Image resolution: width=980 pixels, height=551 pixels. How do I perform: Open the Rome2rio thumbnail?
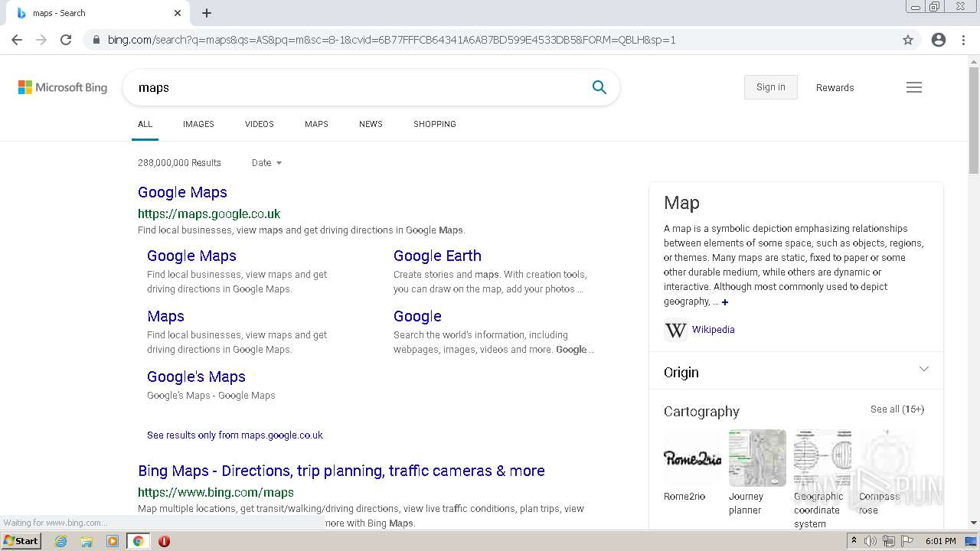[692, 458]
